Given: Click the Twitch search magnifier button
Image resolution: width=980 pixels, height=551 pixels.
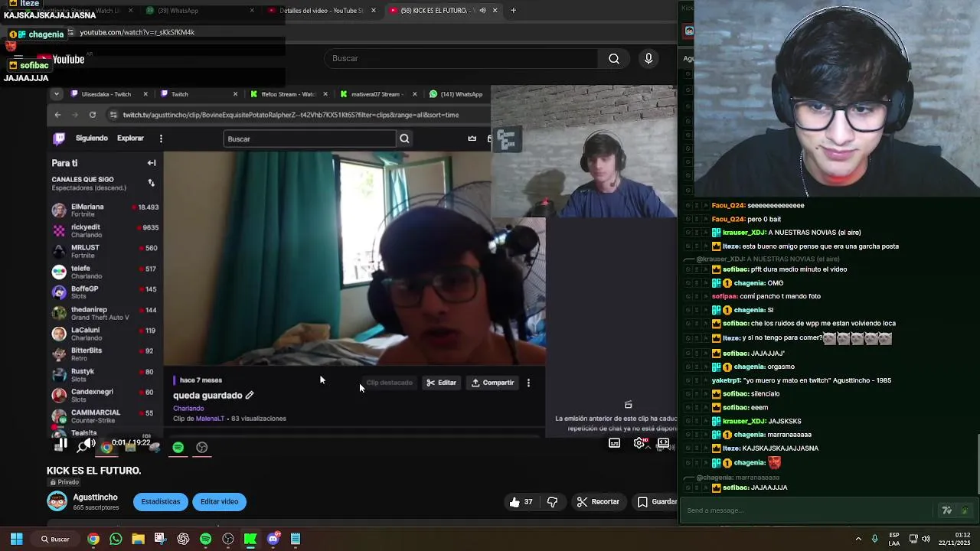Looking at the screenshot, I should (x=404, y=139).
